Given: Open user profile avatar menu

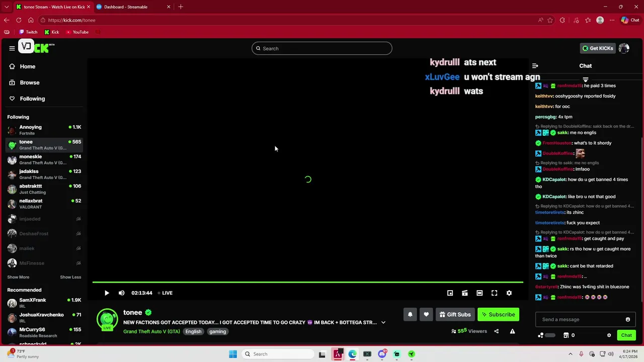Looking at the screenshot, I should click(x=624, y=48).
